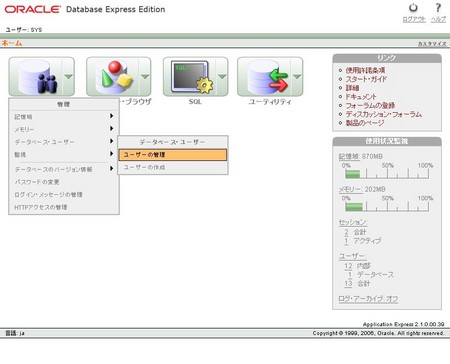The width and height of the screenshot is (450, 364).
Task: Click the メモリー usage link
Action: (x=350, y=189)
